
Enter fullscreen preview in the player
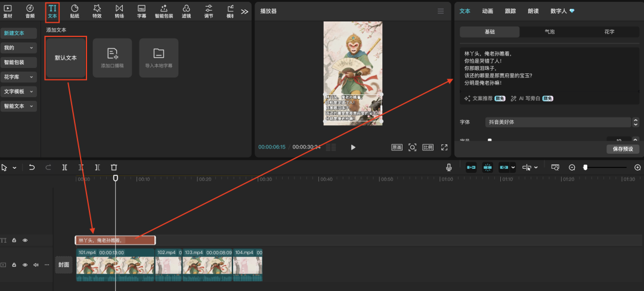444,147
